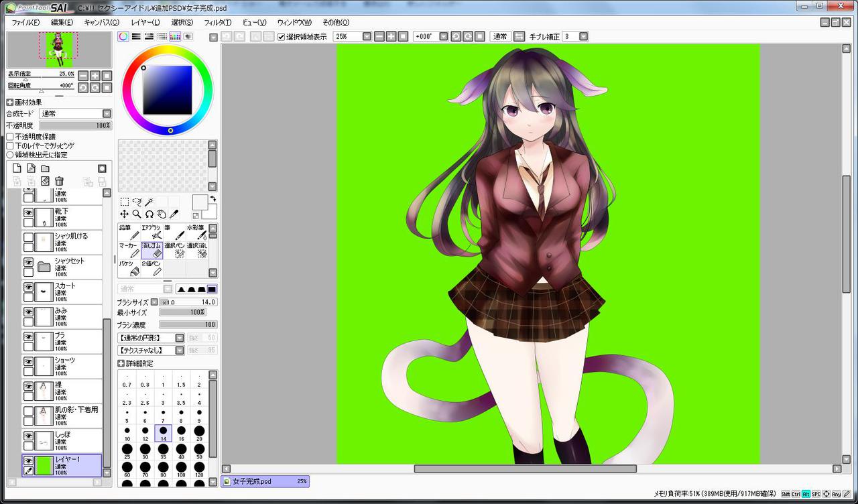Show the シャツ肌ける layer

(x=28, y=237)
